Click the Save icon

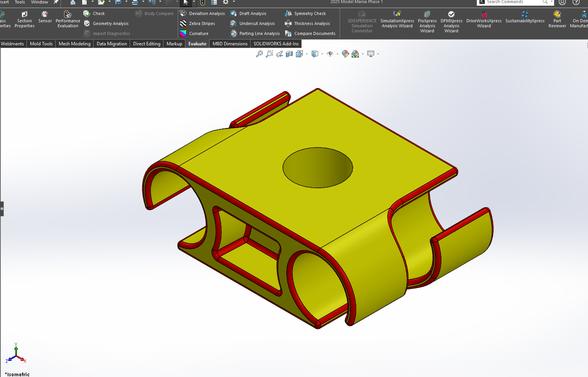point(118,2)
